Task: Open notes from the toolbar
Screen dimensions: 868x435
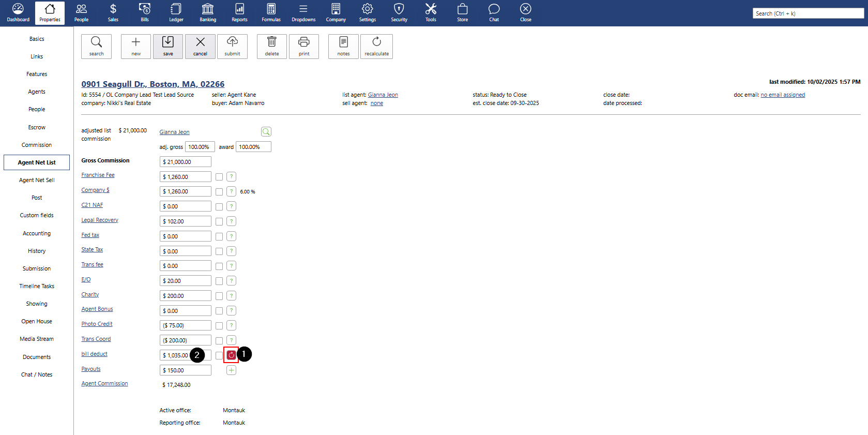Action: (343, 46)
